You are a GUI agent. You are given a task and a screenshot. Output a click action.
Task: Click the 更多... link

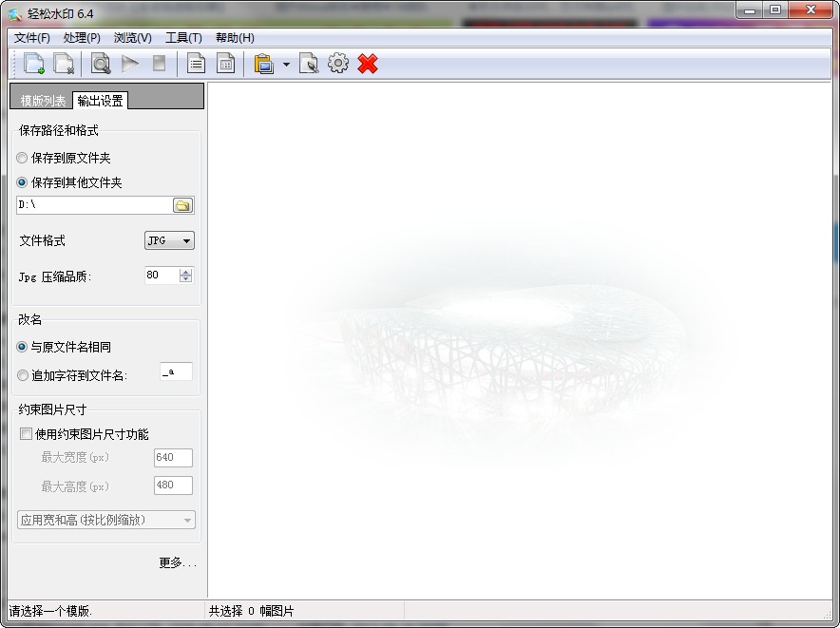(178, 563)
